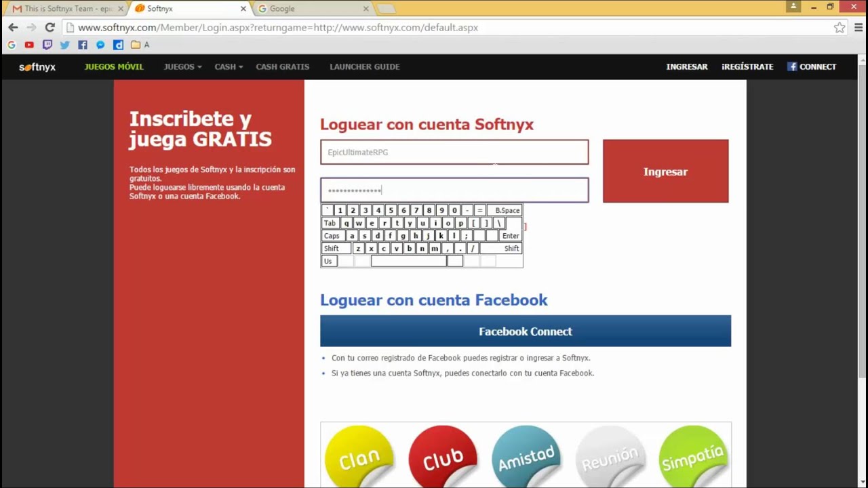Click the 'k' key on virtual keyboard
This screenshot has height=488, width=868.
tap(441, 236)
